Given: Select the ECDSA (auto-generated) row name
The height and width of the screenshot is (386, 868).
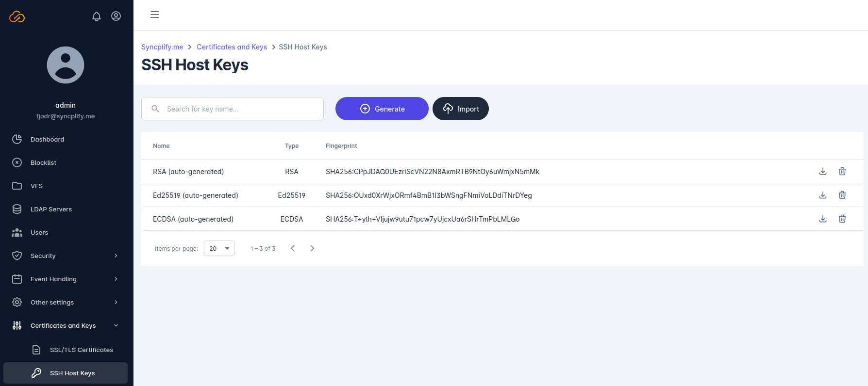Looking at the screenshot, I should click(193, 219).
